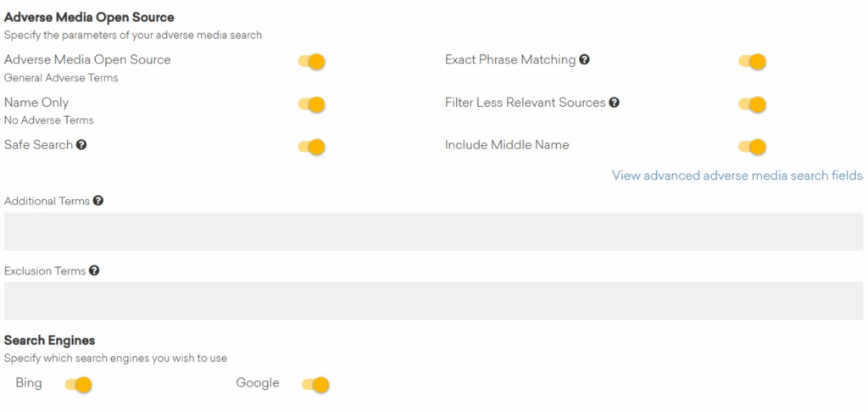Click the Additional Terms help icon
This screenshot has width=868, height=412.
(98, 201)
